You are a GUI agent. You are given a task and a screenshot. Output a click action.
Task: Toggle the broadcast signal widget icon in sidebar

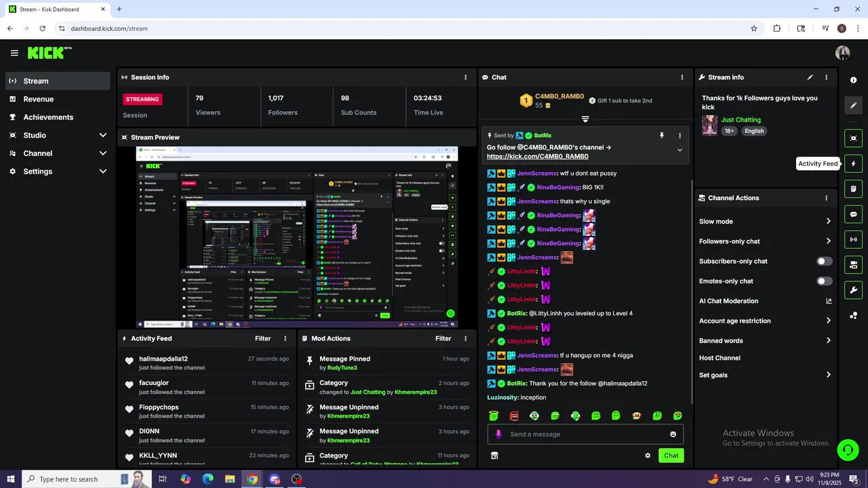[853, 239]
